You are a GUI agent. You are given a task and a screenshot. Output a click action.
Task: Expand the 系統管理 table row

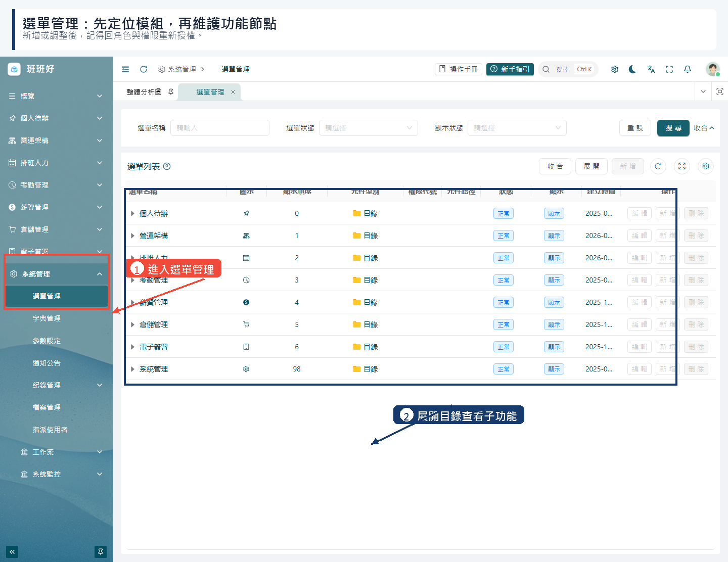(132, 369)
